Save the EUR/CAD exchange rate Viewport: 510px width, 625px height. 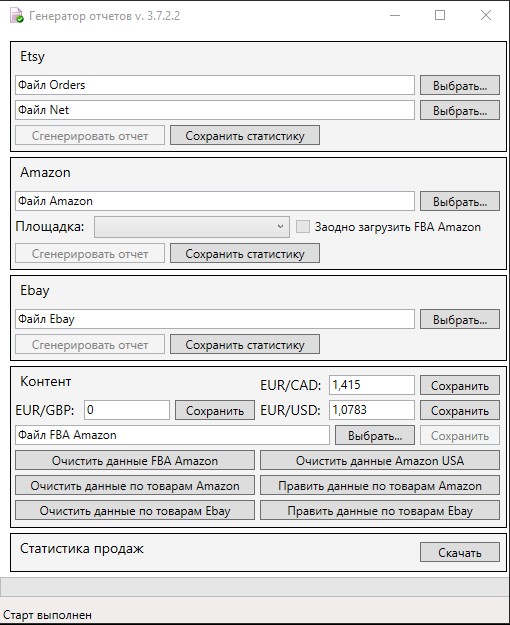[x=460, y=385]
